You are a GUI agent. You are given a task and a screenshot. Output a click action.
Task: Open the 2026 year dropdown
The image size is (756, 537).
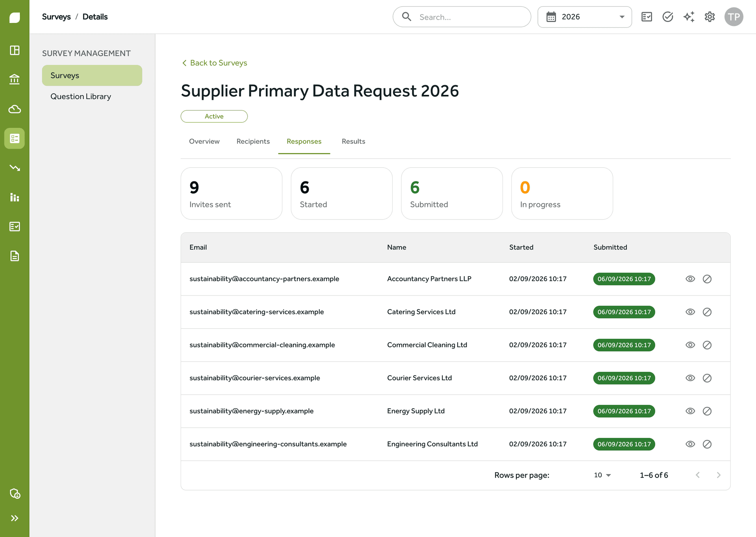click(585, 17)
